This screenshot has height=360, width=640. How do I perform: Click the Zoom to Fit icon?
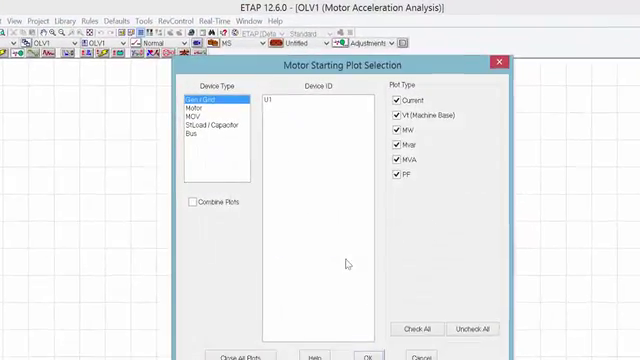coord(89,33)
